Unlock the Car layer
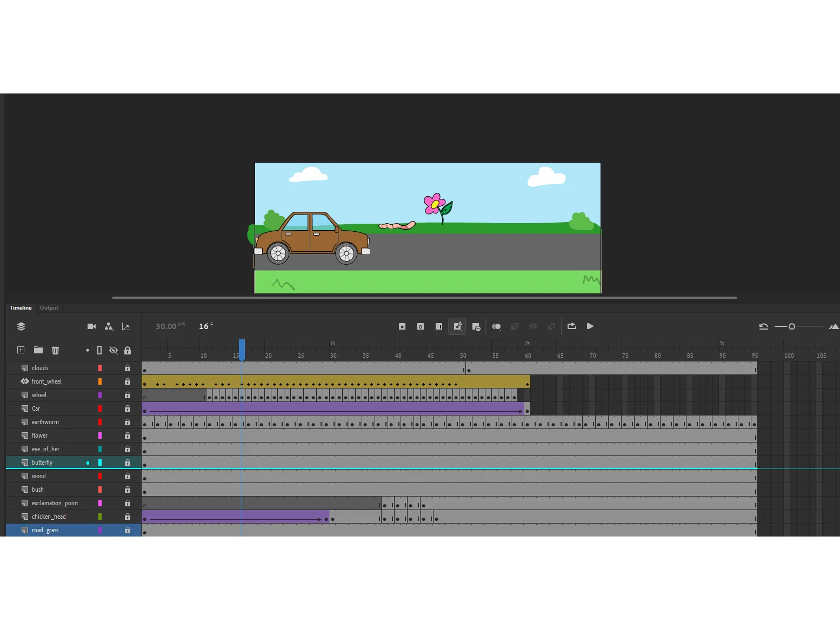840x630 pixels. (128, 408)
